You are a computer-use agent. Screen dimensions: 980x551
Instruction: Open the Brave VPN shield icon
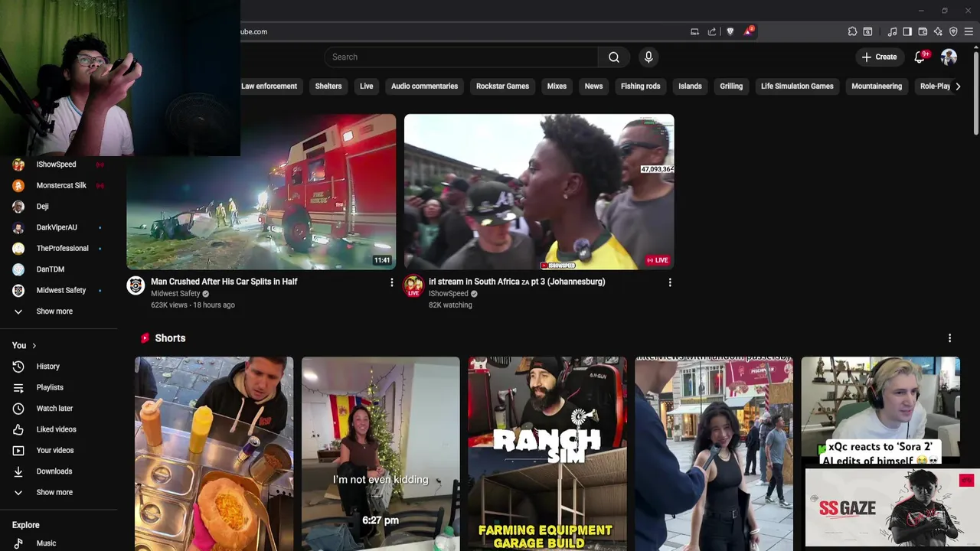(953, 31)
